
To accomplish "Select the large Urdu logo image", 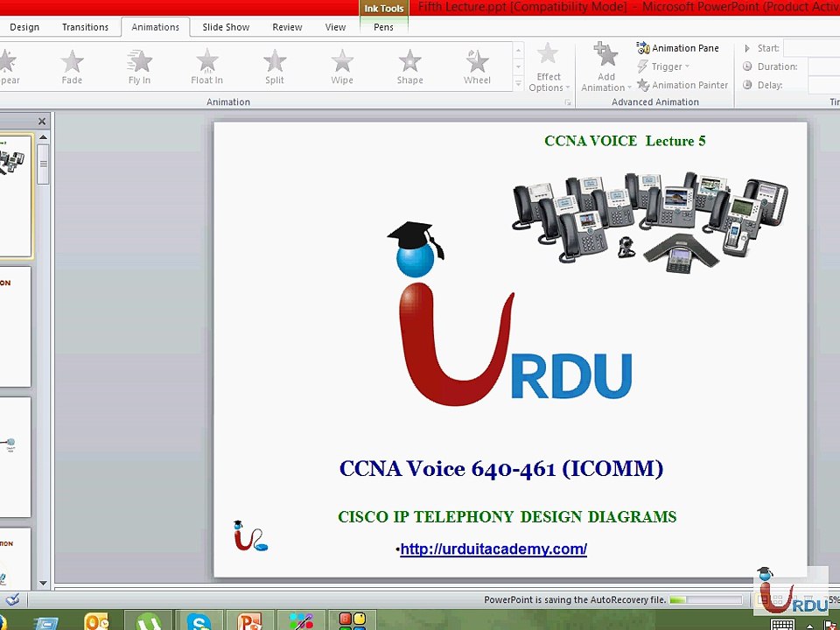I will [509, 313].
